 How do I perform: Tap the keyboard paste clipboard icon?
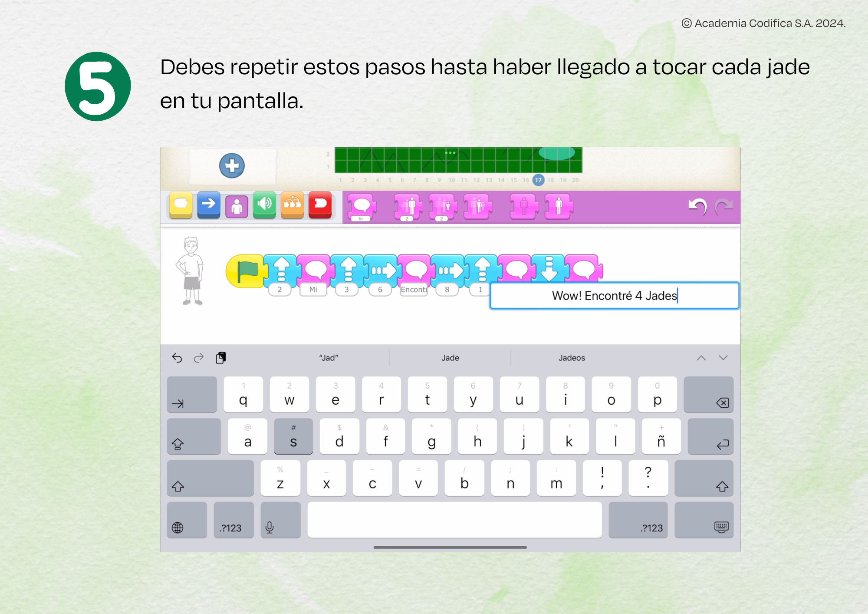(221, 358)
